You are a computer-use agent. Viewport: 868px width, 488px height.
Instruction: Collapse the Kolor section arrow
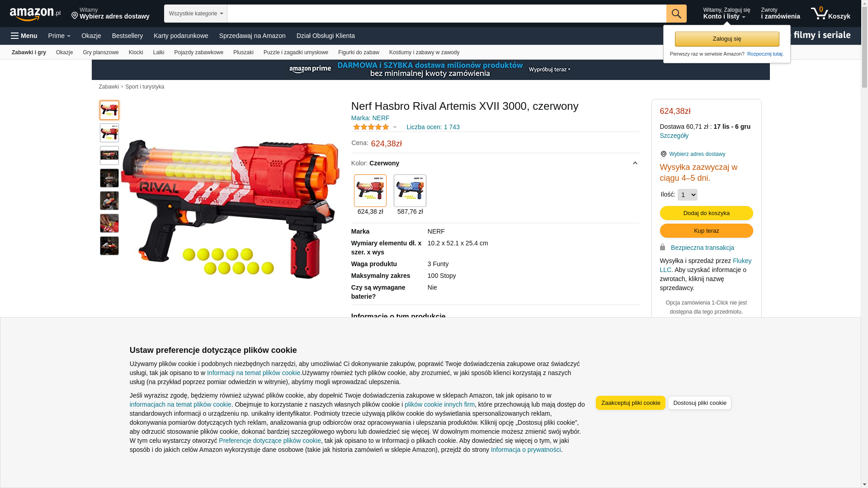(635, 163)
